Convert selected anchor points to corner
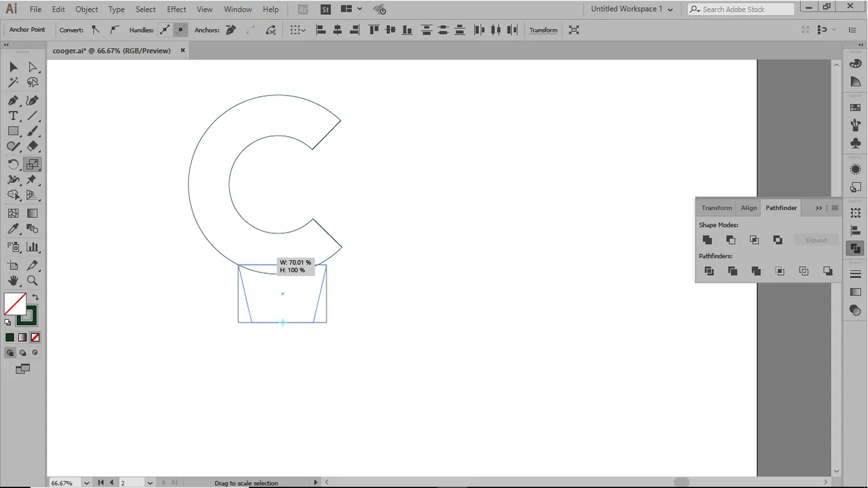 tap(96, 30)
